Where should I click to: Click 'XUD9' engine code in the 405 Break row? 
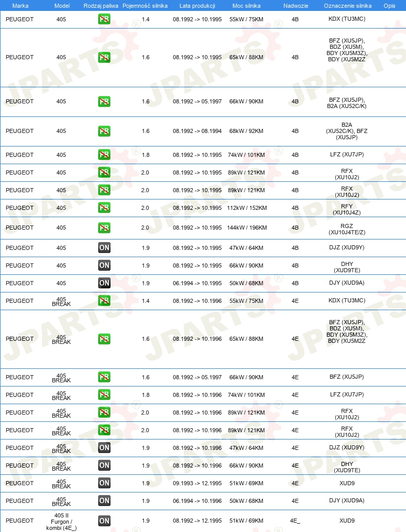347,483
